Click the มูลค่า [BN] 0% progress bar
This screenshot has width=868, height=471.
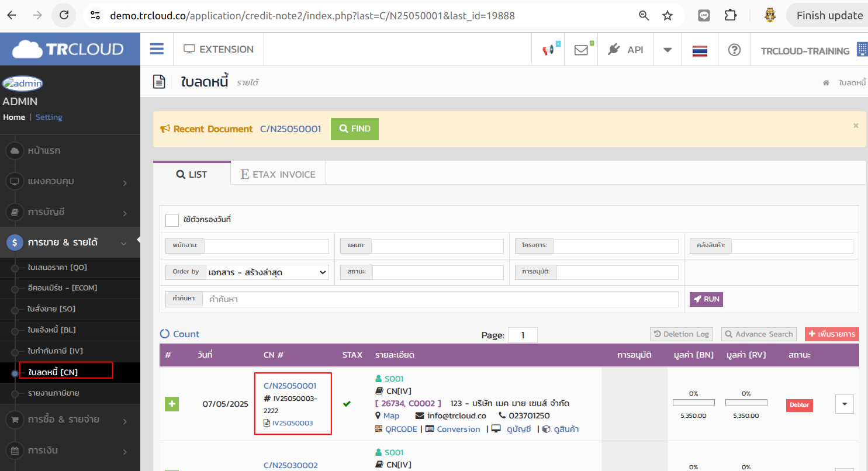coord(694,403)
